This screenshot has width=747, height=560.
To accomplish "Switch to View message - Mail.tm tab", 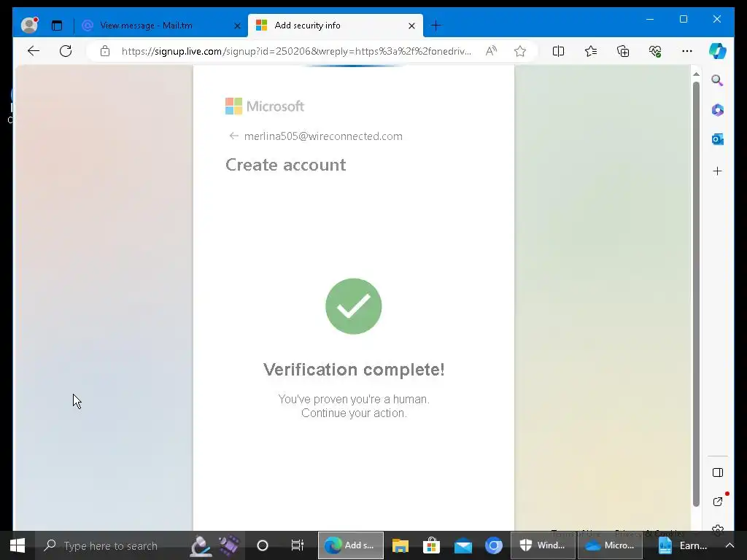I will 146,26.
